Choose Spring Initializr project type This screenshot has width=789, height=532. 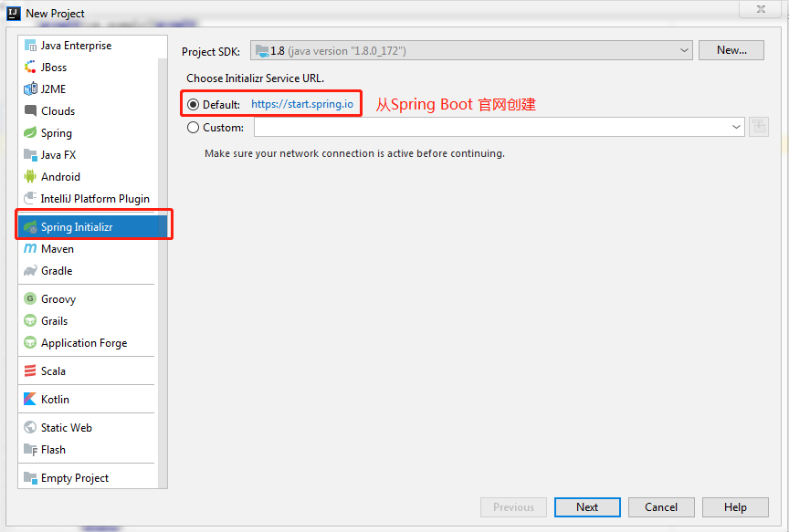(92, 227)
